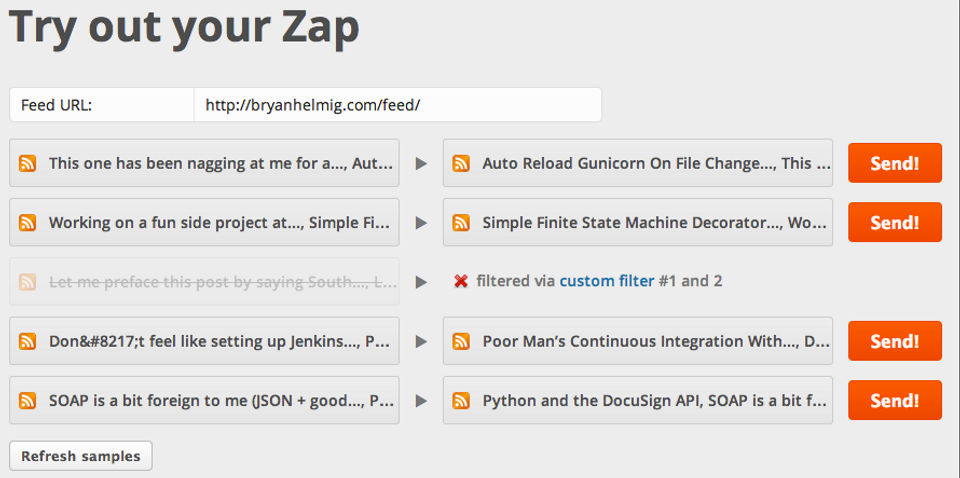Click RSS icon on 'Python and the DocuSign API' output
Viewport: 960px width, 478px height.
click(x=461, y=401)
